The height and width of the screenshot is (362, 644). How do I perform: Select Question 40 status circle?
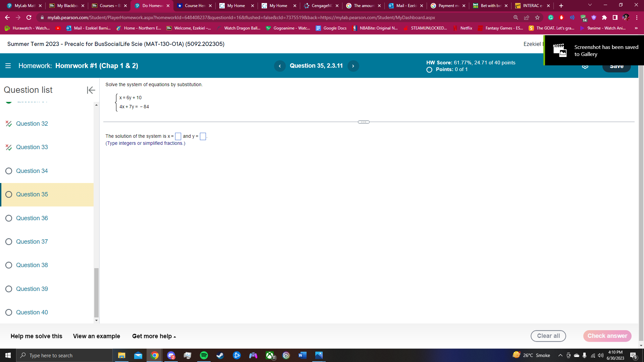9,312
